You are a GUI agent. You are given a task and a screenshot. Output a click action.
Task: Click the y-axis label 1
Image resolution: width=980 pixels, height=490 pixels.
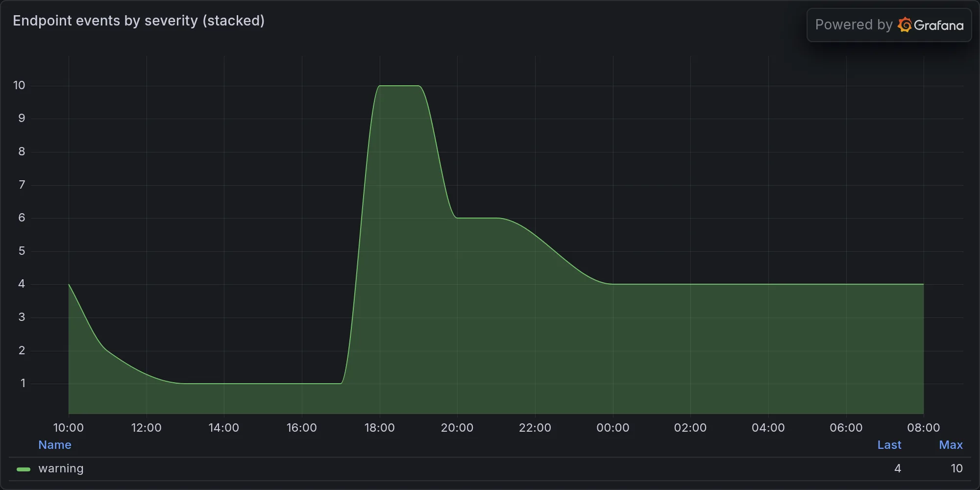(23, 383)
